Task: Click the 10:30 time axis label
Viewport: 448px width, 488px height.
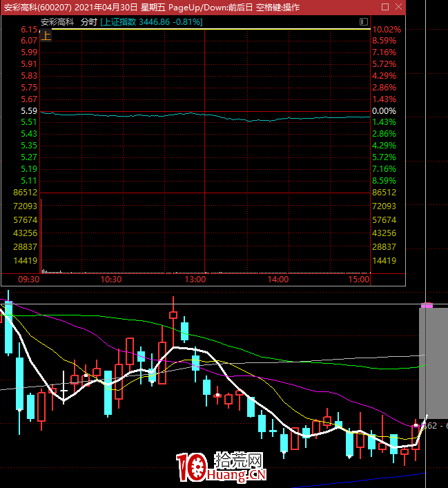Action: (x=111, y=279)
